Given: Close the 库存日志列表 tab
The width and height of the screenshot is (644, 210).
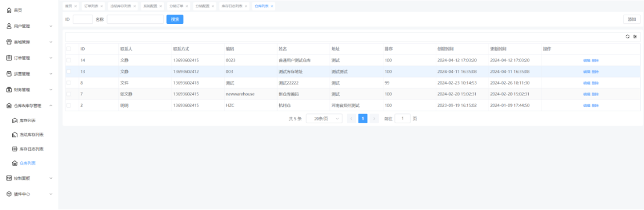Looking at the screenshot, I should tap(245, 6).
